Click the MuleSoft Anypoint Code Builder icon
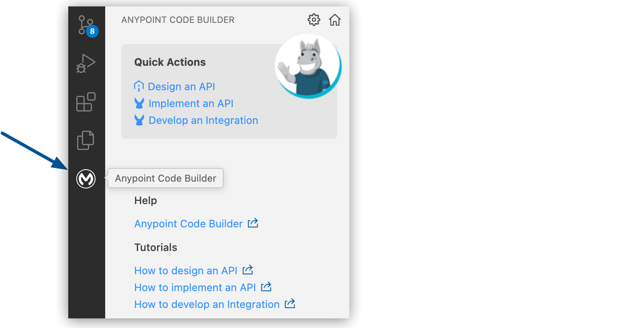The image size is (644, 328). [86, 178]
